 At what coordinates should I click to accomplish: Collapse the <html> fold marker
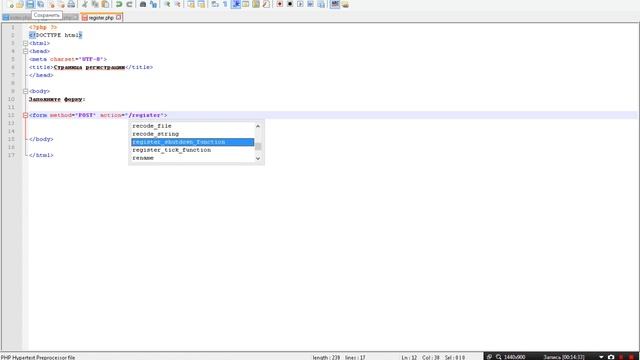pyautogui.click(x=25, y=43)
